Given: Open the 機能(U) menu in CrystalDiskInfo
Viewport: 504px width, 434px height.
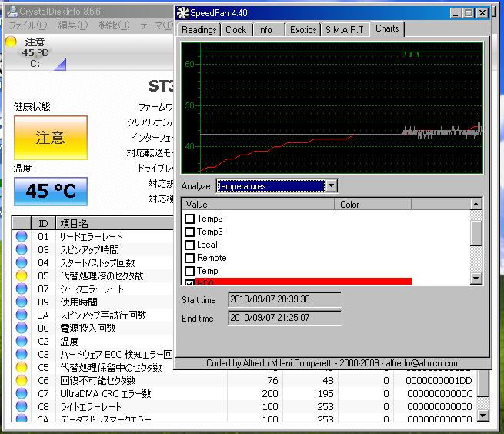Looking at the screenshot, I should pyautogui.click(x=114, y=25).
